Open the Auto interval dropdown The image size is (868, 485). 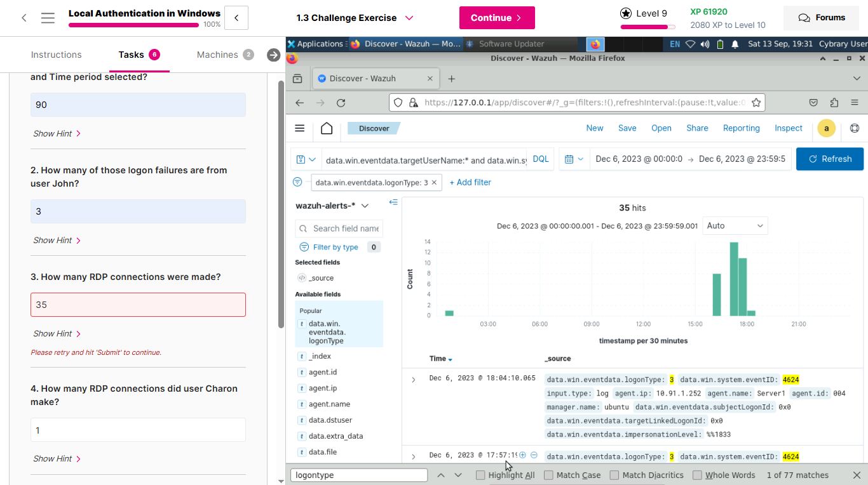tap(735, 226)
